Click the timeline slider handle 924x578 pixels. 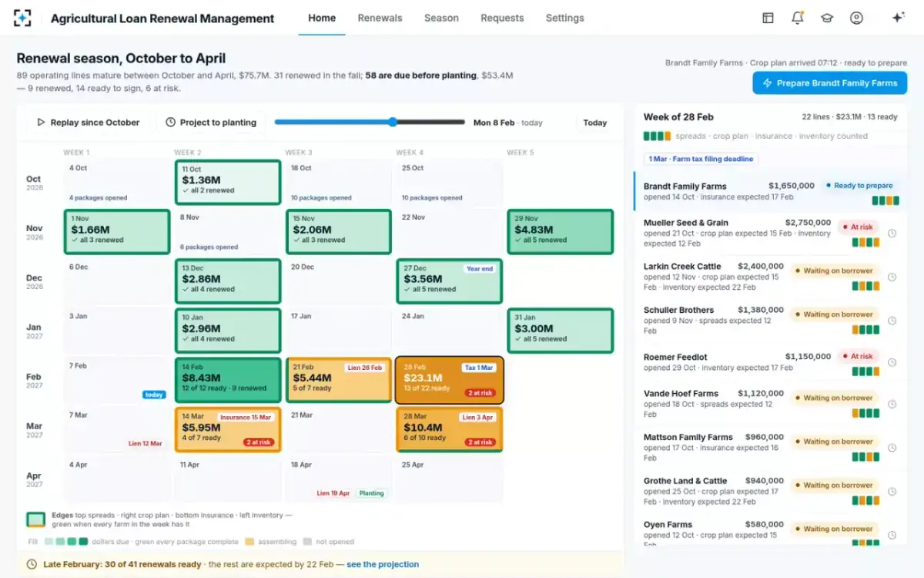pos(393,122)
